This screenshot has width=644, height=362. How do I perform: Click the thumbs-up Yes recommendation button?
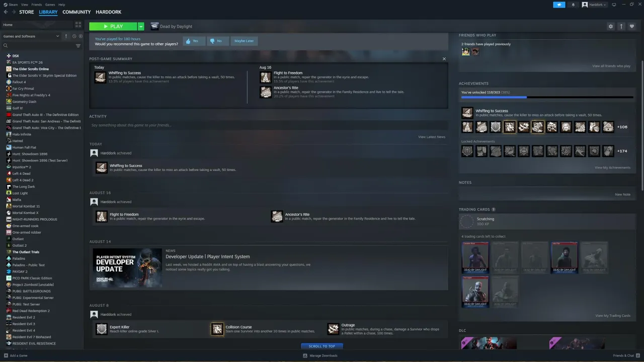193,41
